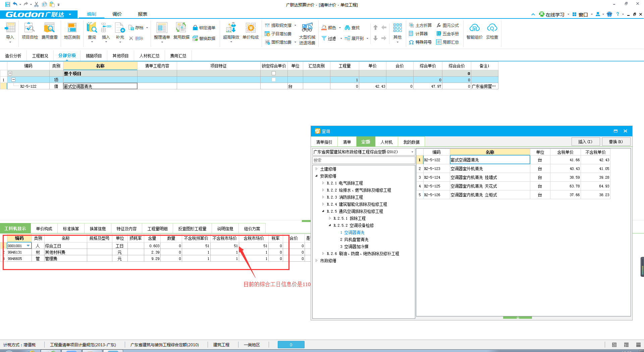
Task: Open 费用查看 cost view
Action: click(x=49, y=31)
